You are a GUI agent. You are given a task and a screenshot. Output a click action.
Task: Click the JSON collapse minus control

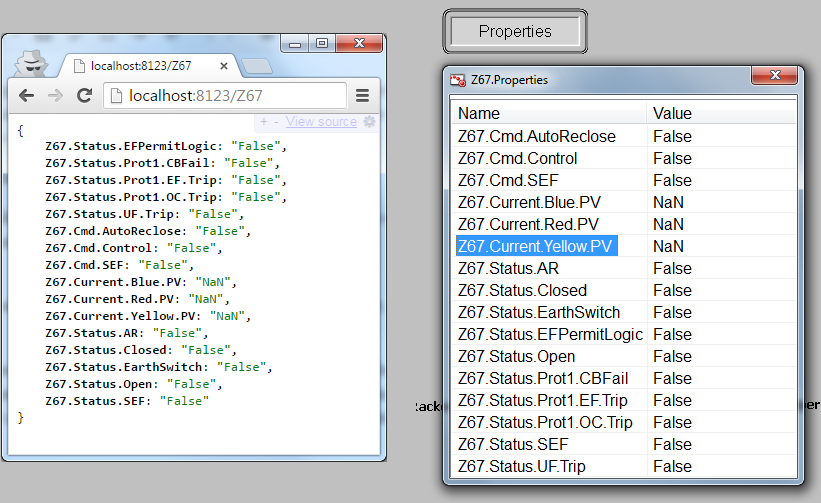click(x=276, y=121)
